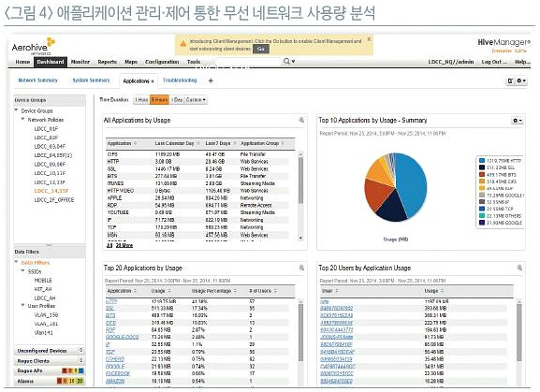Click the Log Out link

494,62
